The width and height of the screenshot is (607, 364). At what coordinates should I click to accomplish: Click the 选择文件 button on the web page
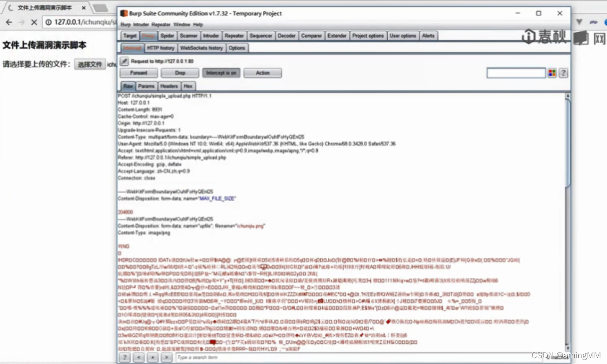90,64
